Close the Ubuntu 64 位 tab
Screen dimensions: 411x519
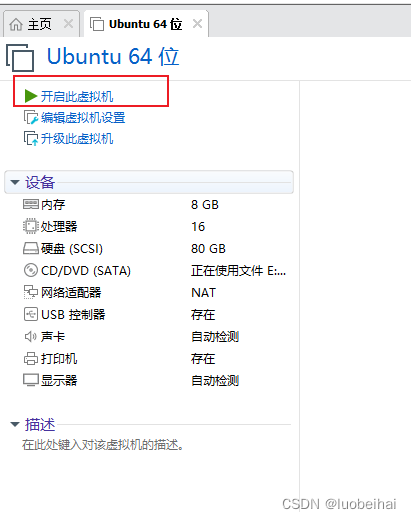(197, 24)
